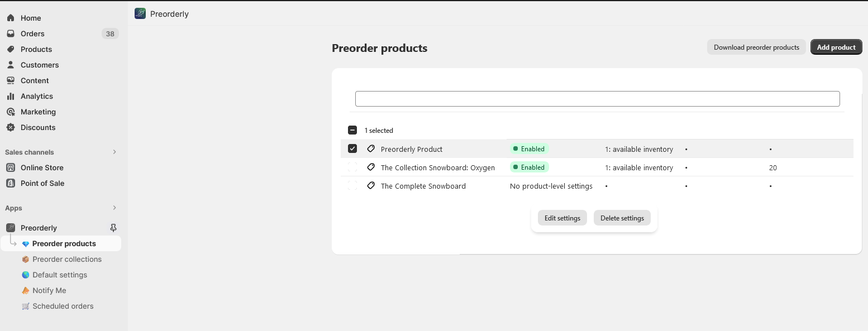Select The Collection Snowboard: Oxygen checkbox

point(352,167)
